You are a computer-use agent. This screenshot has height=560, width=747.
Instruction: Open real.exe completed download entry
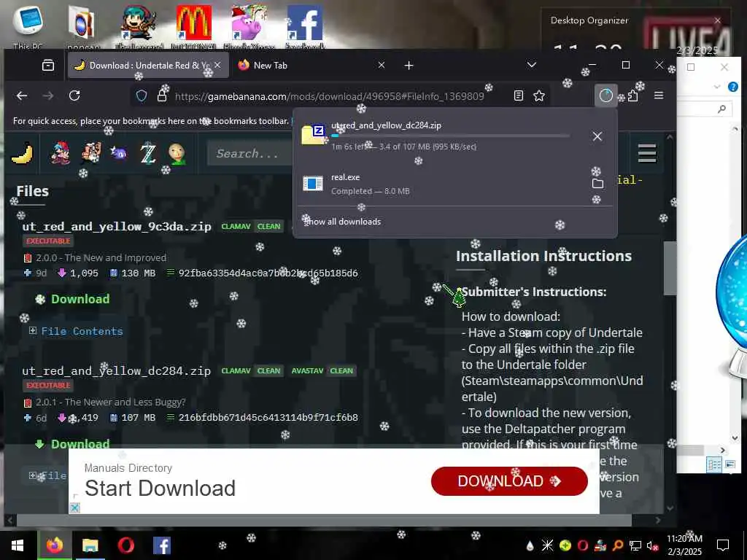[443, 184]
